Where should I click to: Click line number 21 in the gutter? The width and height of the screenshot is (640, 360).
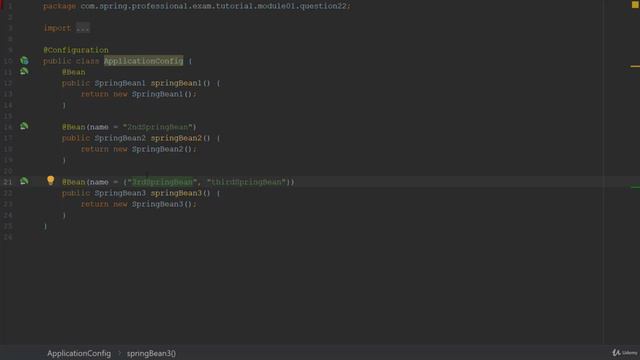(x=8, y=182)
